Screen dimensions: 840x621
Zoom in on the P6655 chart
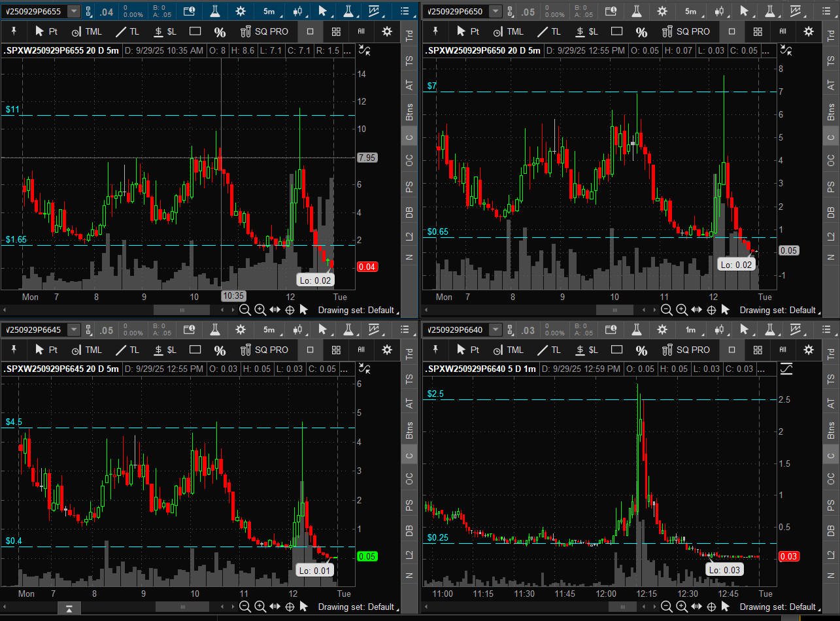tap(260, 310)
